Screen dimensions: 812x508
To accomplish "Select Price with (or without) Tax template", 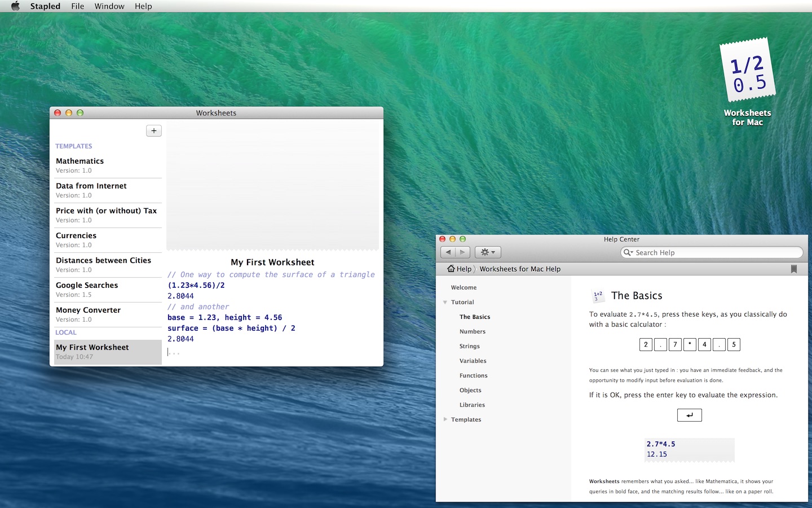I will [108, 215].
